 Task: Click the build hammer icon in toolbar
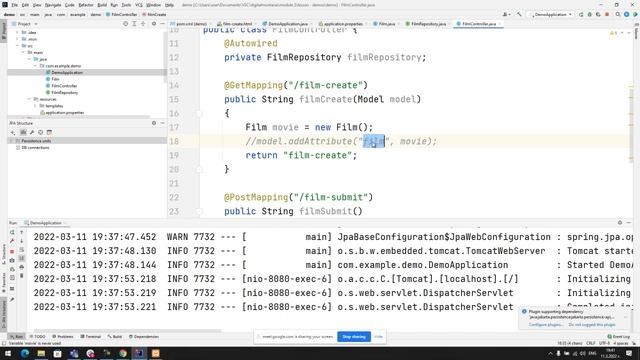point(519,14)
